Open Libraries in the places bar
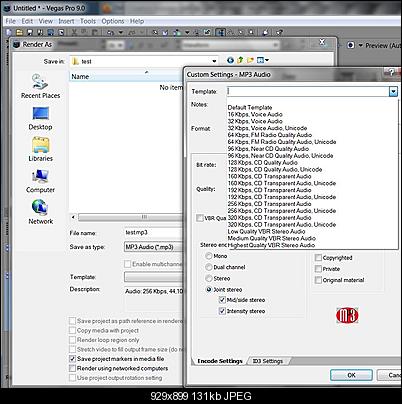The width and height of the screenshot is (402, 404). pyautogui.click(x=40, y=149)
